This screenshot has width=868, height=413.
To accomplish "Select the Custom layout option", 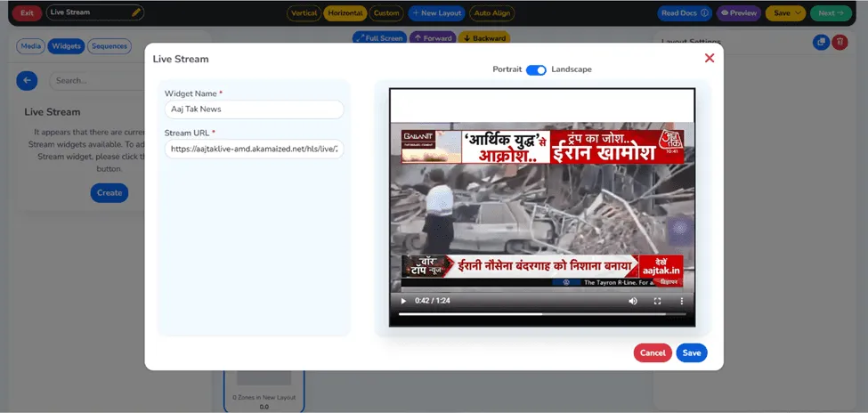I will click(386, 13).
